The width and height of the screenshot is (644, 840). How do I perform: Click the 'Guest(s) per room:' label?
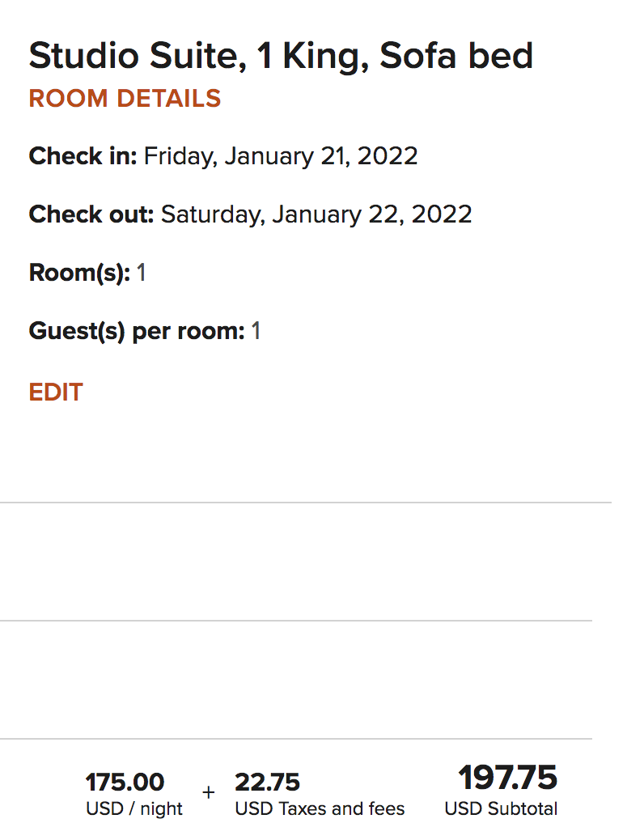click(x=136, y=331)
